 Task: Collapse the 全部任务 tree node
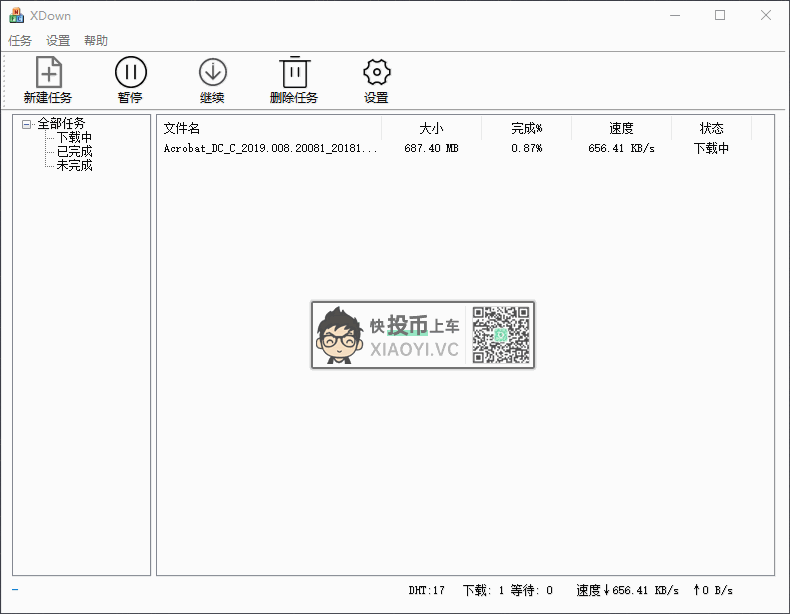pos(27,124)
